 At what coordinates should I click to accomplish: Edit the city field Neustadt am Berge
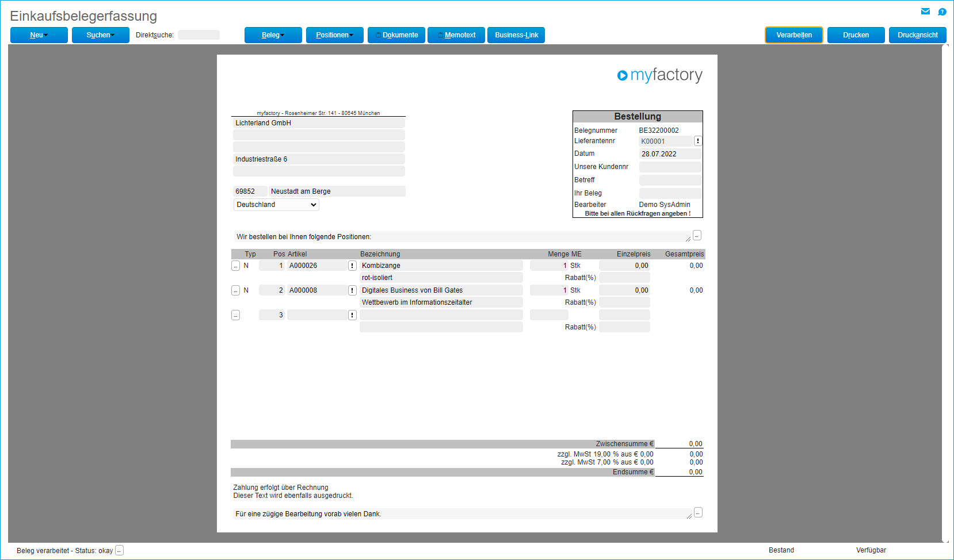(x=337, y=191)
